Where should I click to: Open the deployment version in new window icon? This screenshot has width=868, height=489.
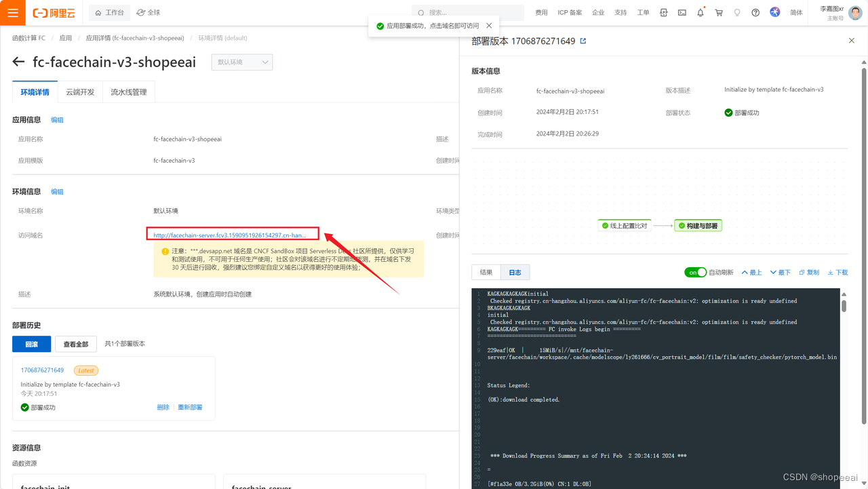coord(583,41)
